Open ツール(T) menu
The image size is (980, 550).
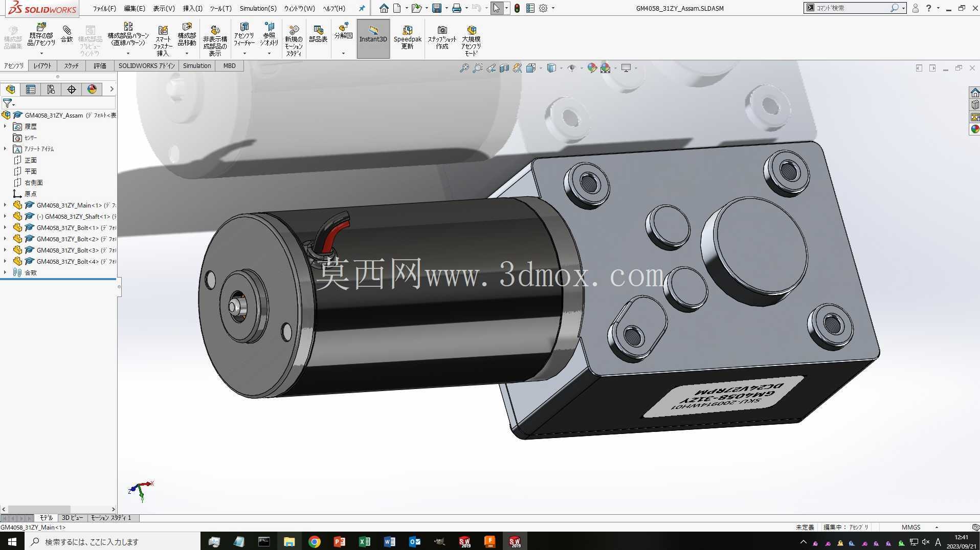click(x=220, y=8)
